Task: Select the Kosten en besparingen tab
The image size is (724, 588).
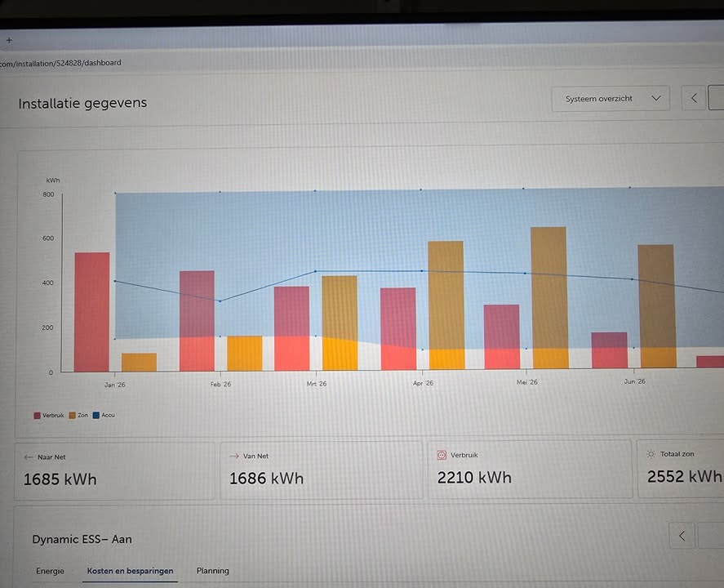Action: (x=131, y=571)
